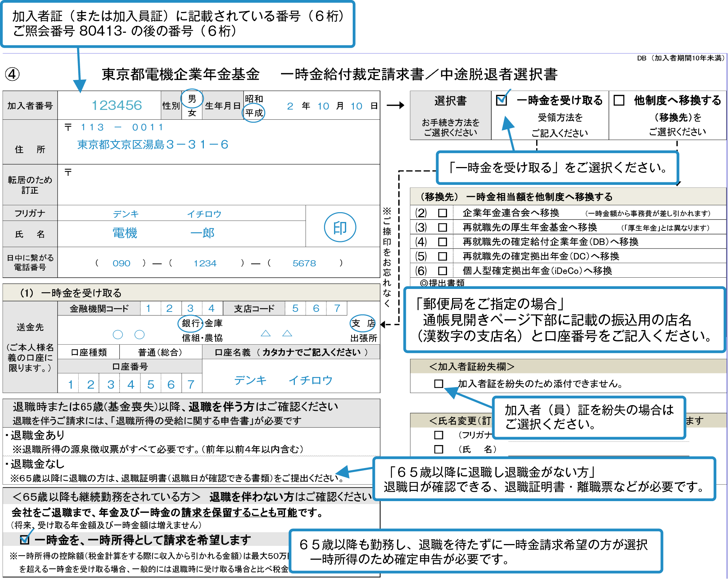
Task: Select the circled 平成 era option
Action: coord(254,113)
